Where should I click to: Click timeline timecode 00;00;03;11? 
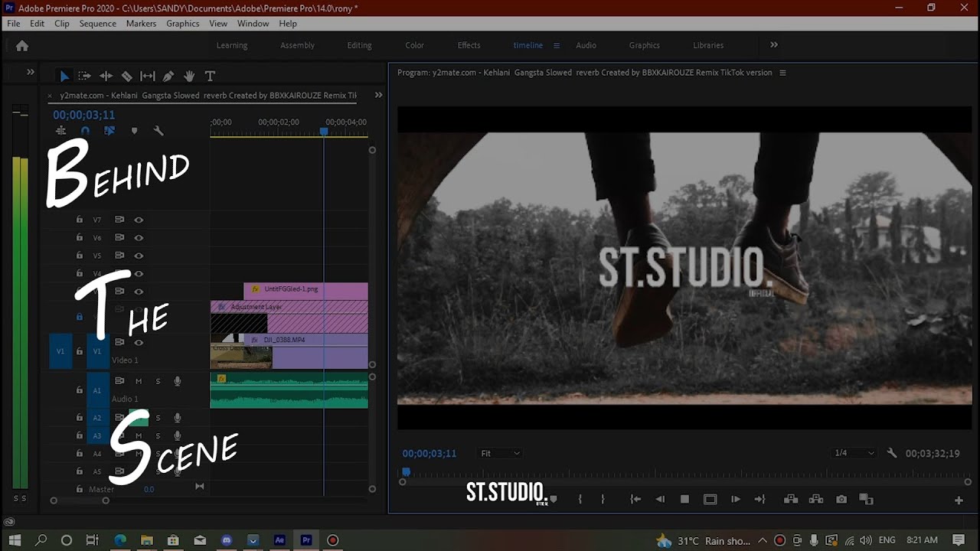click(x=83, y=115)
